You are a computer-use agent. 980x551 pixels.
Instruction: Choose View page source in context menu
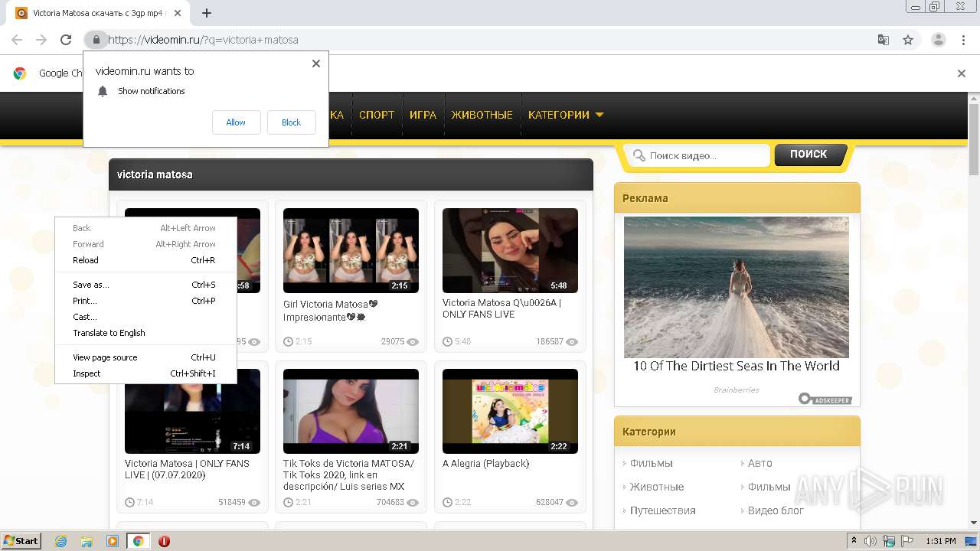pos(145,357)
